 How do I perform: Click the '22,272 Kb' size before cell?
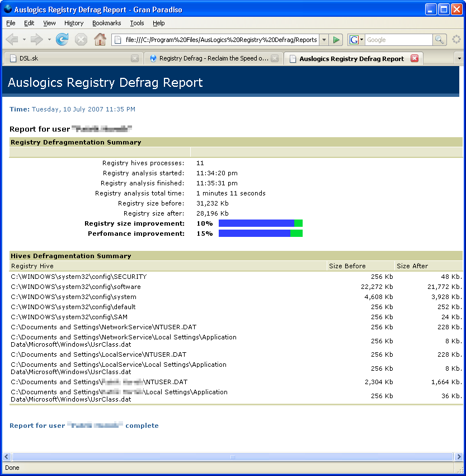pos(377,287)
